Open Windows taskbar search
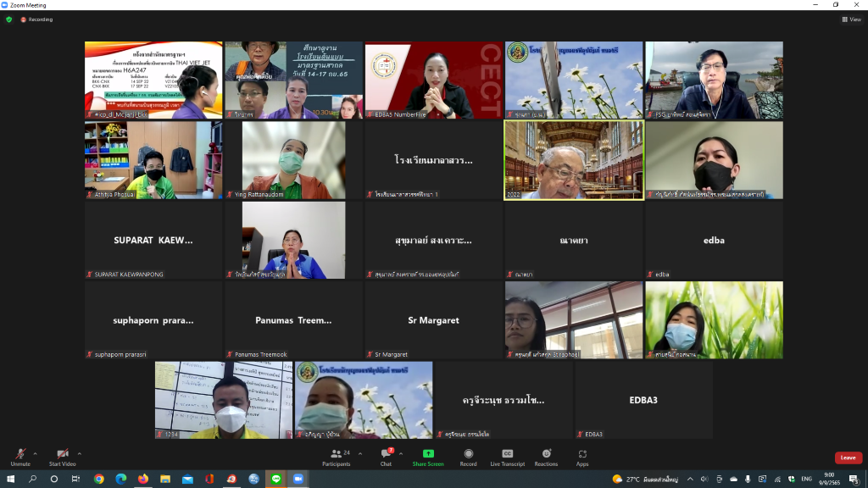 33,480
